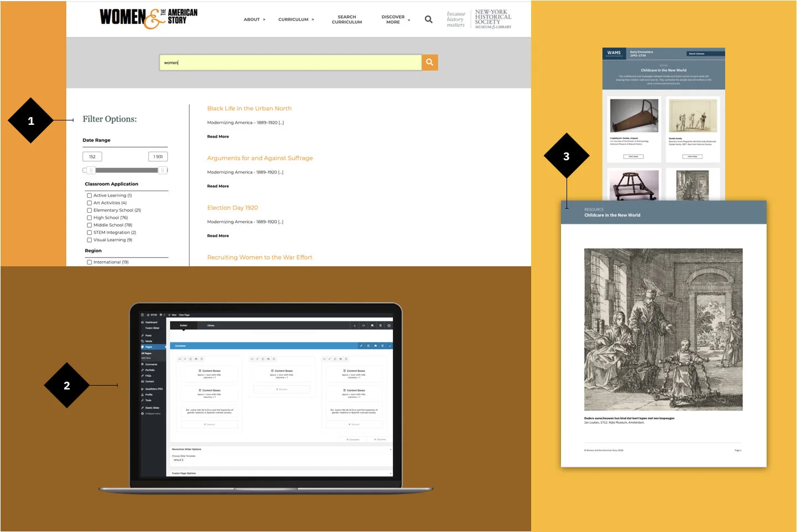This screenshot has width=797, height=532.
Task: Expand the CURRICULUM menu
Action: tap(296, 19)
